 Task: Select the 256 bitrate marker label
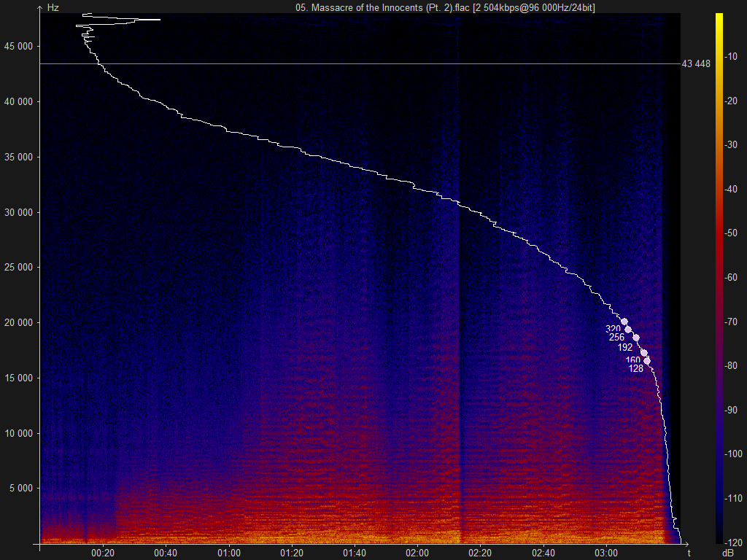coord(616,337)
